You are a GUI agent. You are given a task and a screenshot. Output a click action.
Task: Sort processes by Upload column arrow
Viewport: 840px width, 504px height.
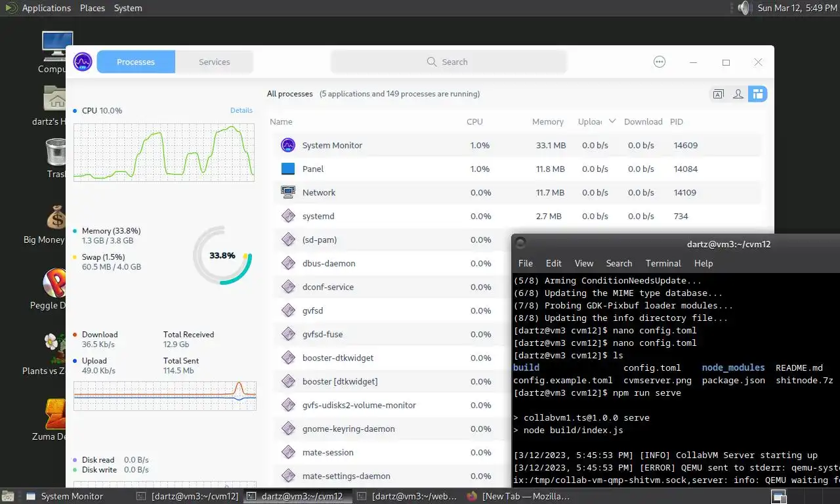(x=612, y=121)
